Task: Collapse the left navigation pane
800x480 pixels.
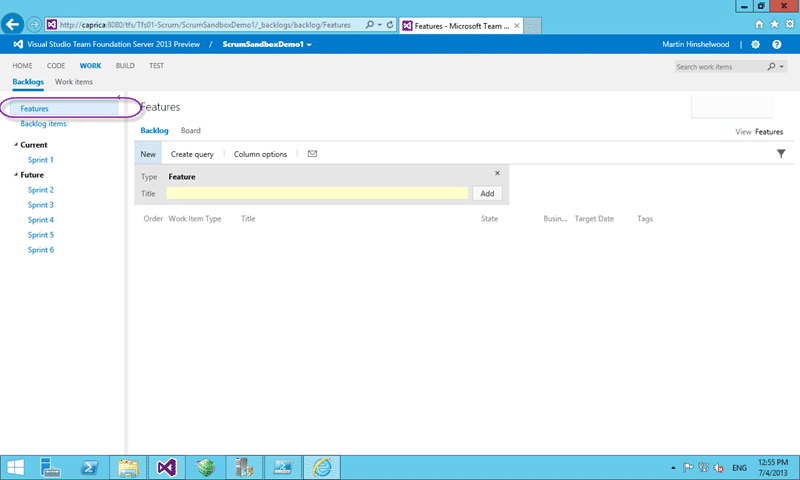Action: pyautogui.click(x=119, y=97)
